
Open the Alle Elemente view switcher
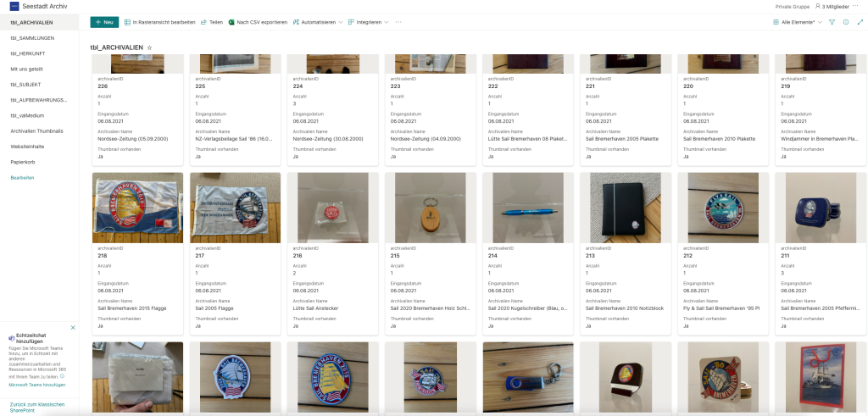pos(797,22)
